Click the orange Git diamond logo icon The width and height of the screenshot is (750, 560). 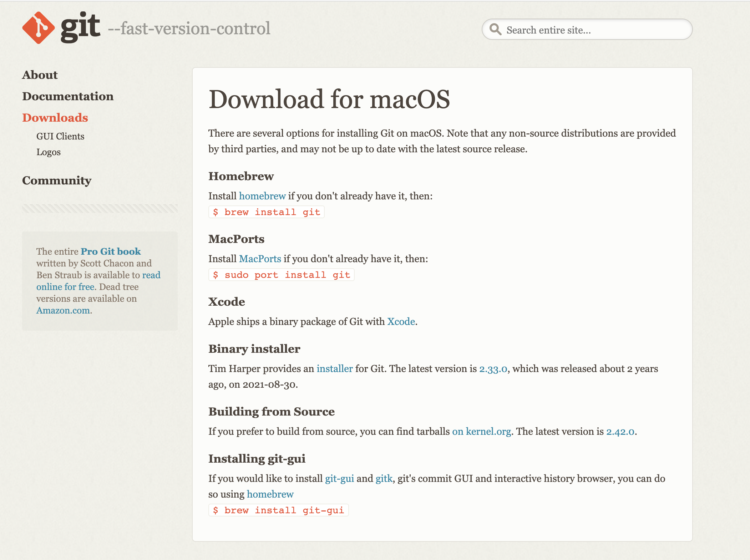tap(38, 28)
